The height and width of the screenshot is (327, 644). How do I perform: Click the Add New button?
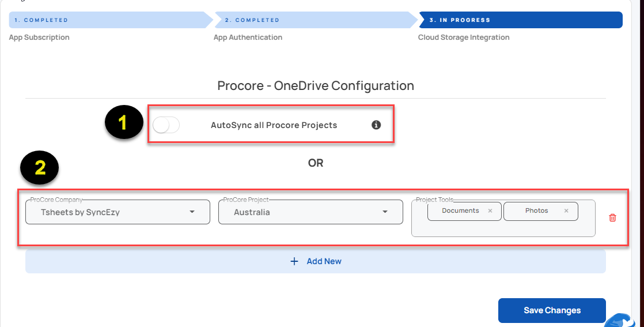tap(316, 261)
